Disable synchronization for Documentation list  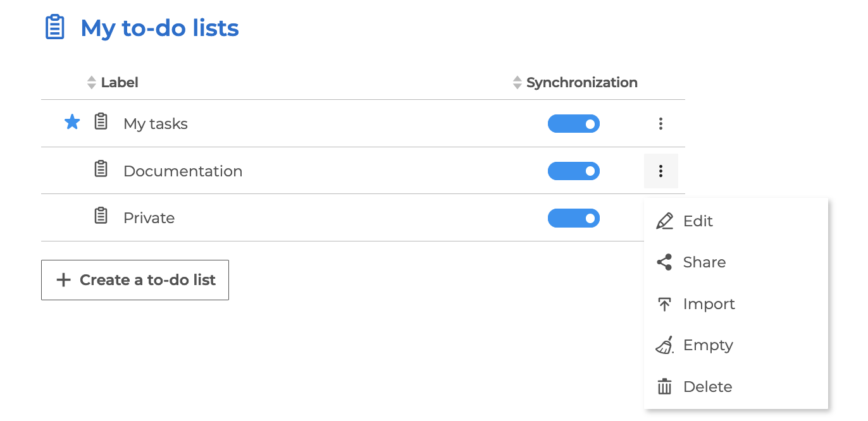[573, 171]
